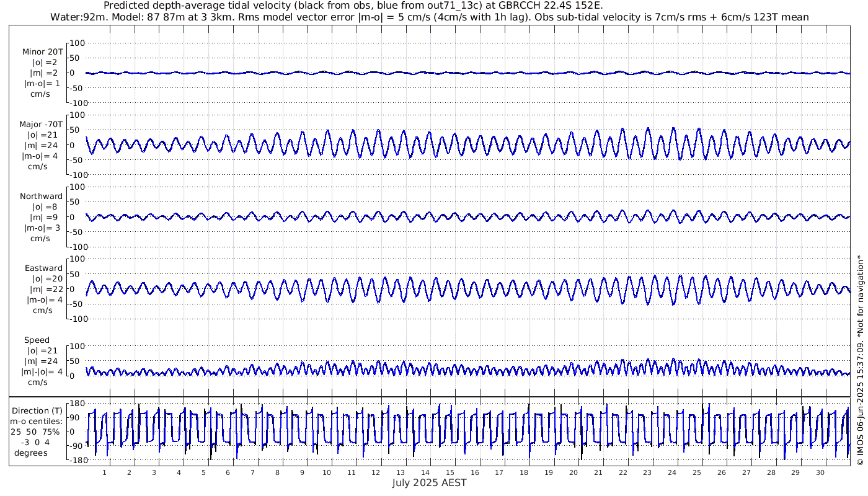This screenshot has height=496, width=868.
Task: Click "|o| =8" under Northward
Action: point(45,207)
